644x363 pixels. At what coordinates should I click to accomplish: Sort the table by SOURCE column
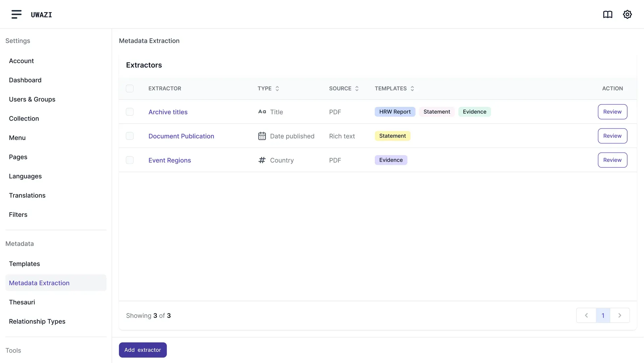(357, 88)
